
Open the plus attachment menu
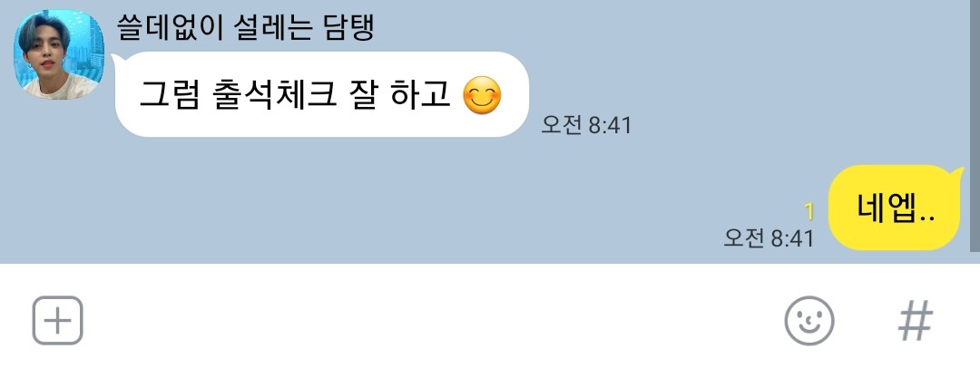point(57,321)
